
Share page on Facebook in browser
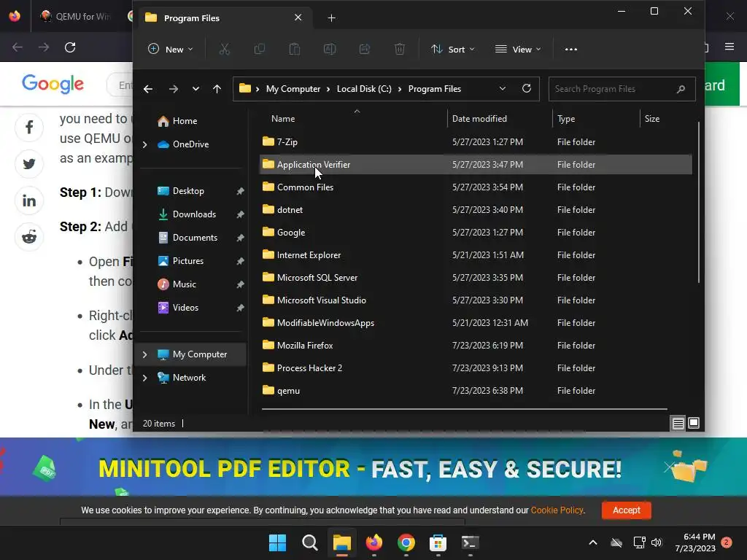point(29,128)
